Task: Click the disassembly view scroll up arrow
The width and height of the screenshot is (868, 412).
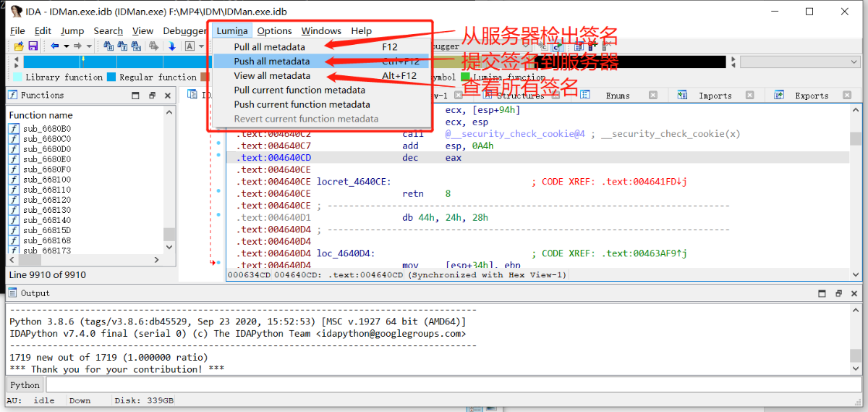Action: click(856, 109)
